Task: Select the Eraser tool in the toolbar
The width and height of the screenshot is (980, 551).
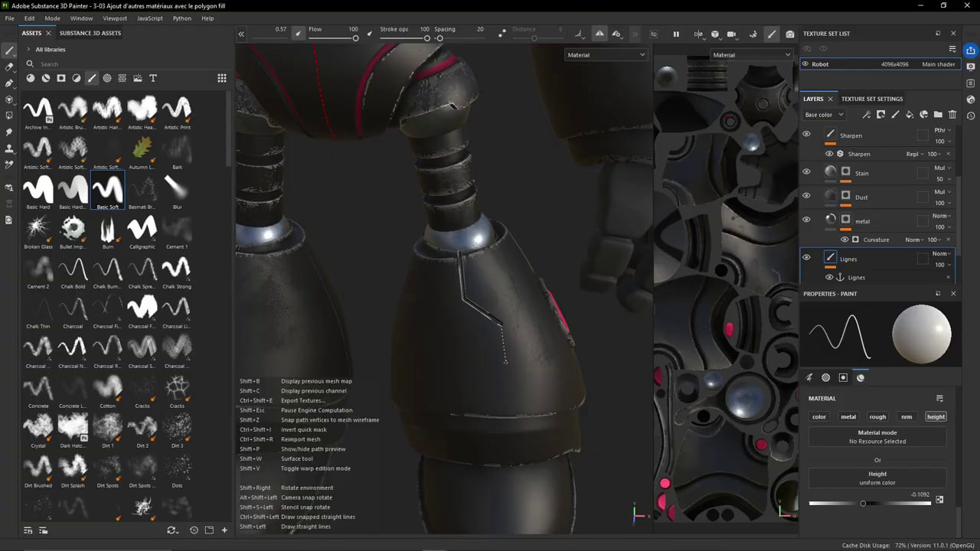Action: pos(9,67)
